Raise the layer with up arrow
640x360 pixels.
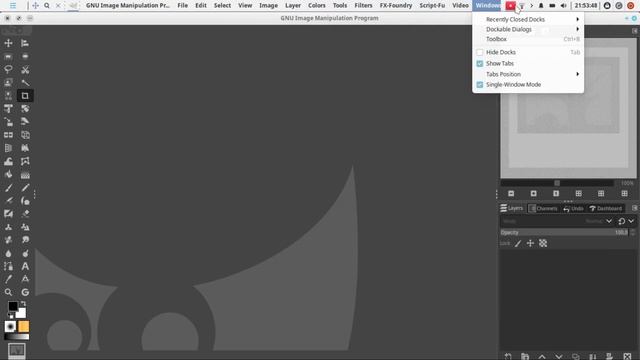[542, 356]
